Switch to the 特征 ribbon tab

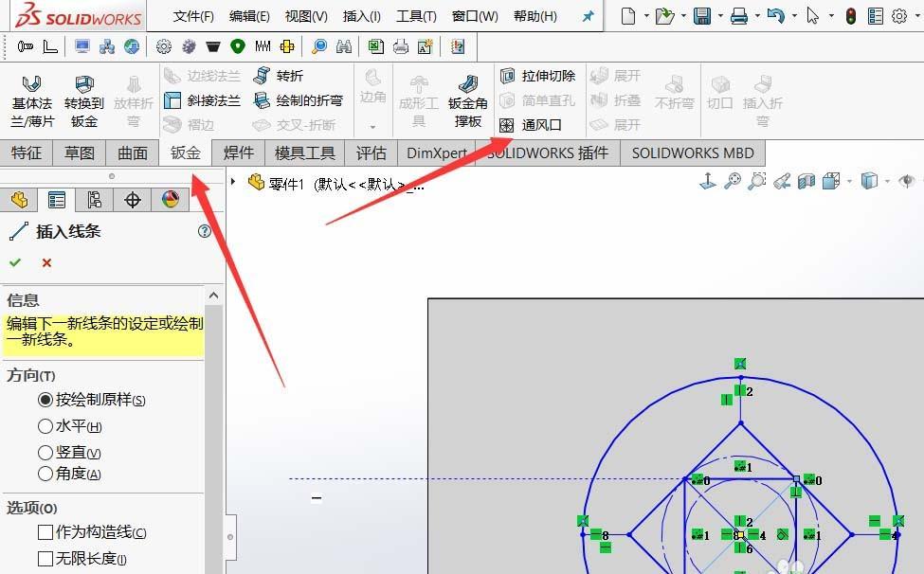pyautogui.click(x=27, y=152)
